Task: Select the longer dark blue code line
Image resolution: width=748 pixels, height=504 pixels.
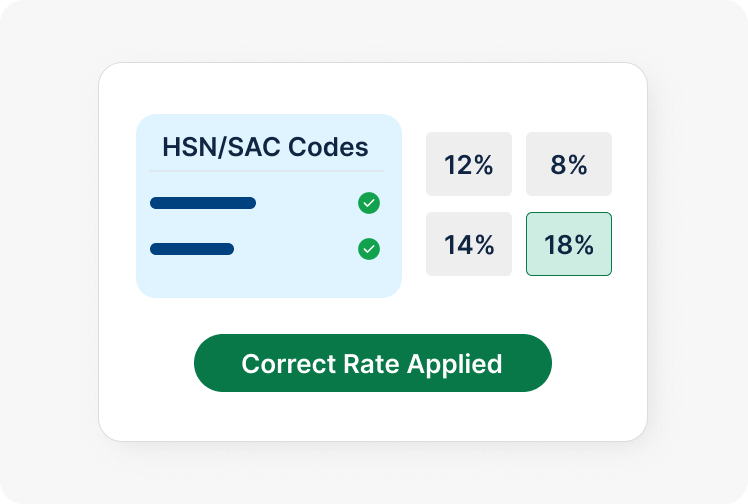Action: click(203, 204)
